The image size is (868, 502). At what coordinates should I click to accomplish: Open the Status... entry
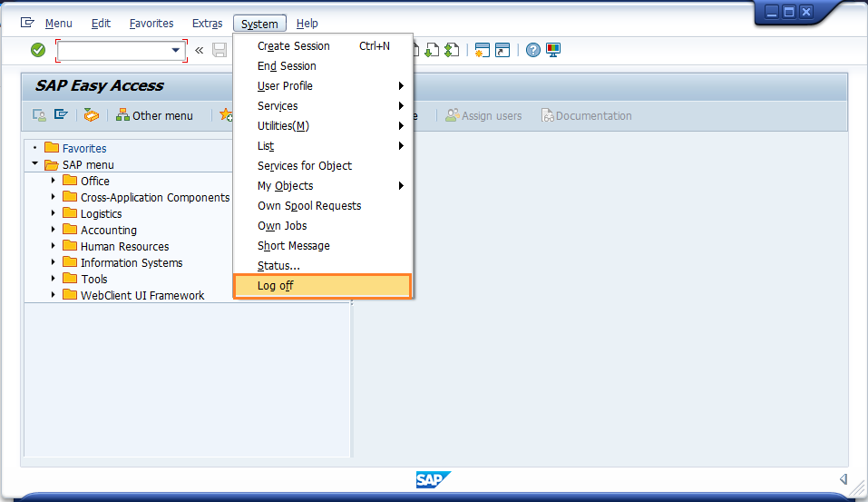coord(323,265)
